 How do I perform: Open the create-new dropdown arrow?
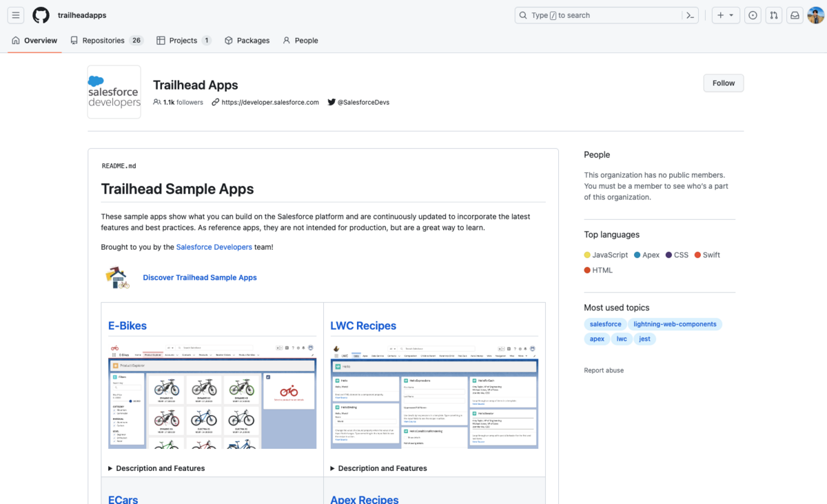tap(732, 15)
